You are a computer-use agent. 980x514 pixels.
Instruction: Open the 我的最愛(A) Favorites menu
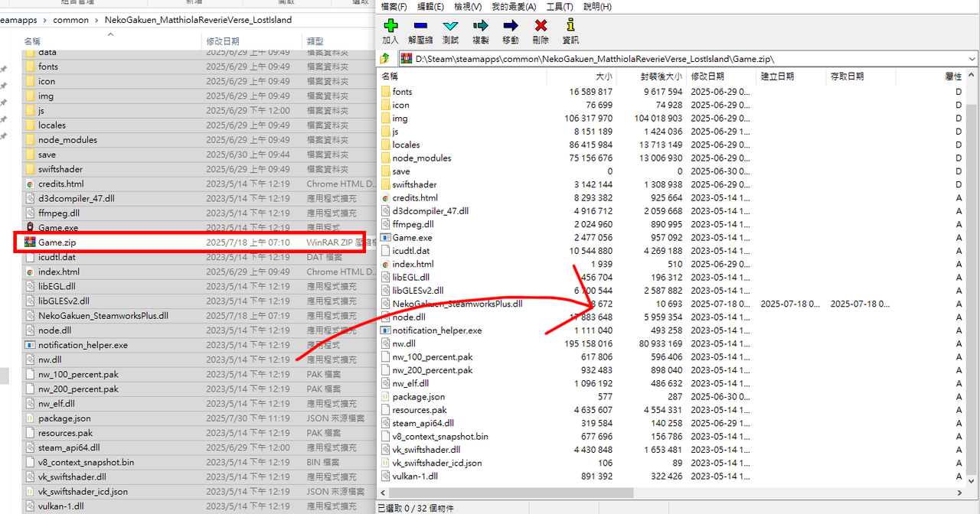click(513, 6)
